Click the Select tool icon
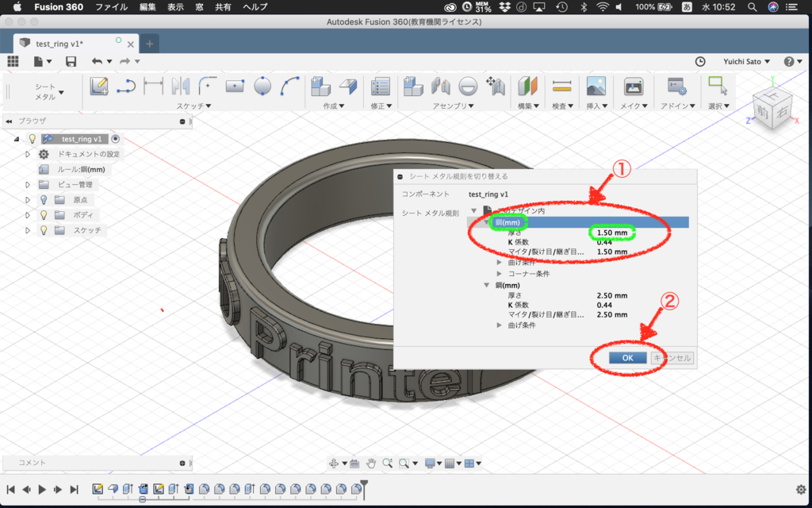 (x=718, y=86)
